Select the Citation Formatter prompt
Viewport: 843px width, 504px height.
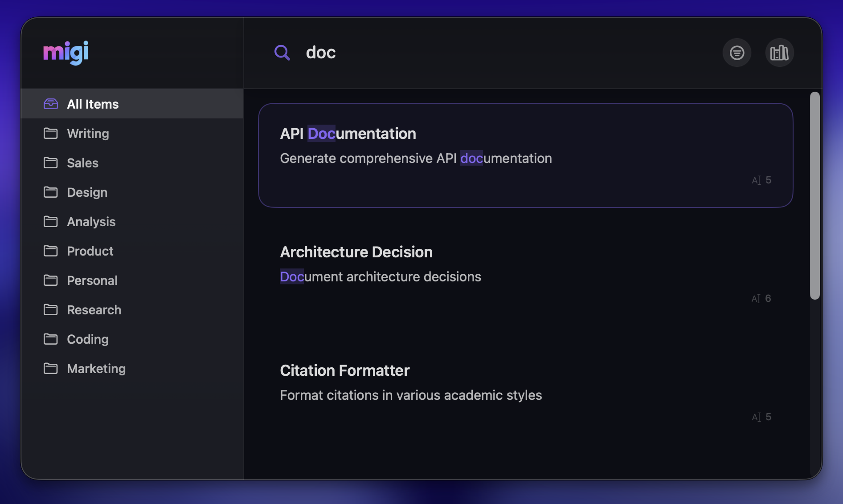point(526,392)
